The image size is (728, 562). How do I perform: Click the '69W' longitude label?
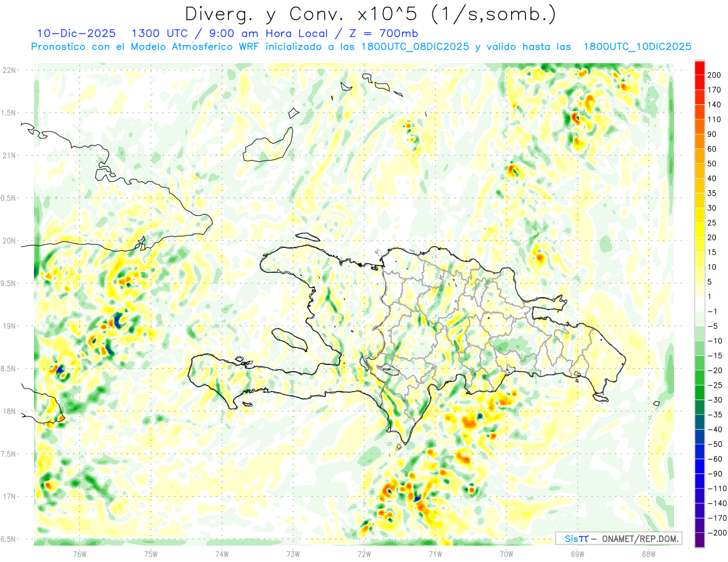point(578,553)
